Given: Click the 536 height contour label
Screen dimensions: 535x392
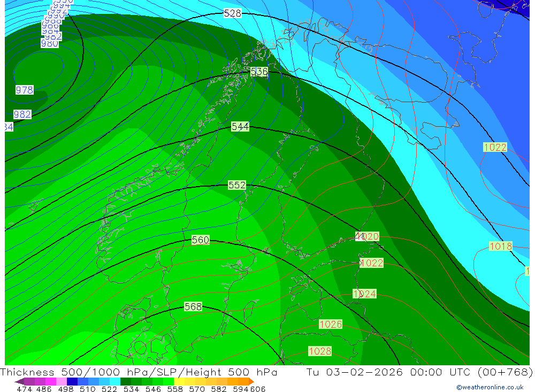Looking at the screenshot, I should [x=259, y=72].
